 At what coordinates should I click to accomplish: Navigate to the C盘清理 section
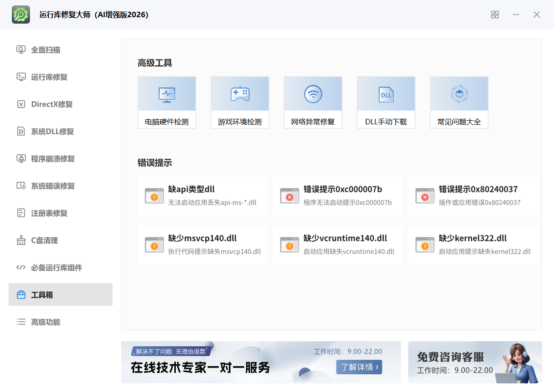pyautogui.click(x=44, y=240)
